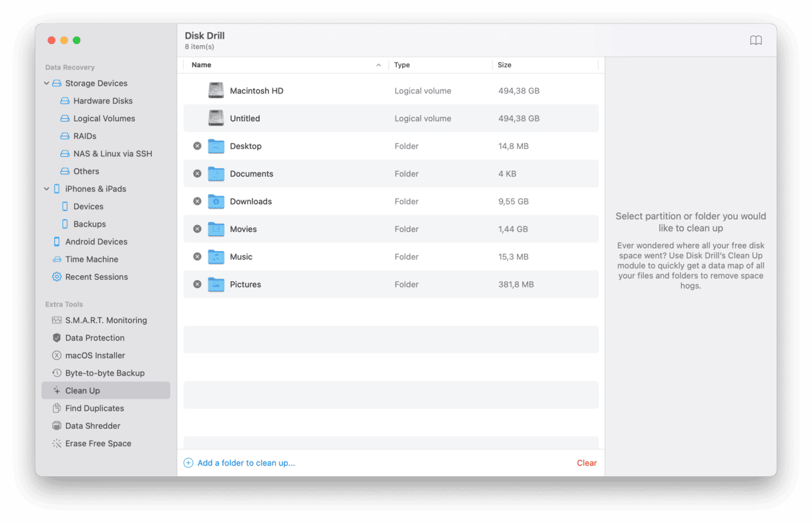
Task: Click the Movies folder icon
Action: pos(216,229)
